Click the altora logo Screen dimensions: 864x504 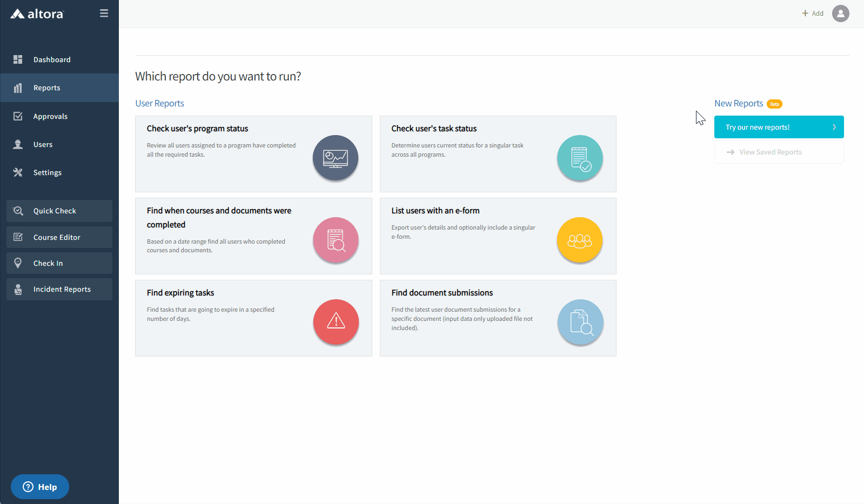37,14
